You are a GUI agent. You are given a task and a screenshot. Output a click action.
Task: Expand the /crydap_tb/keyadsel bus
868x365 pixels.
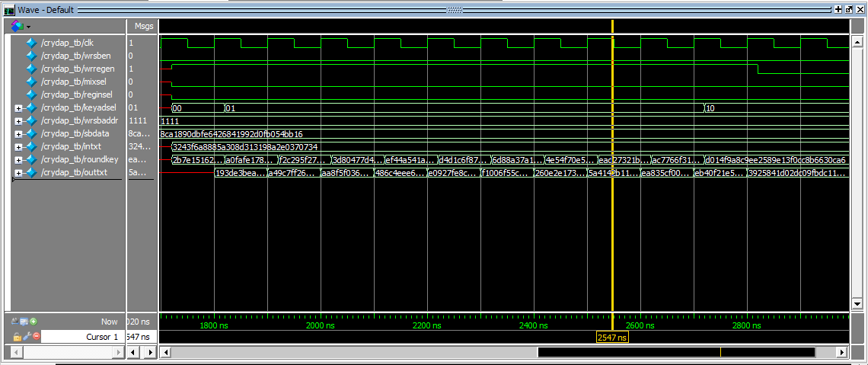(18, 107)
